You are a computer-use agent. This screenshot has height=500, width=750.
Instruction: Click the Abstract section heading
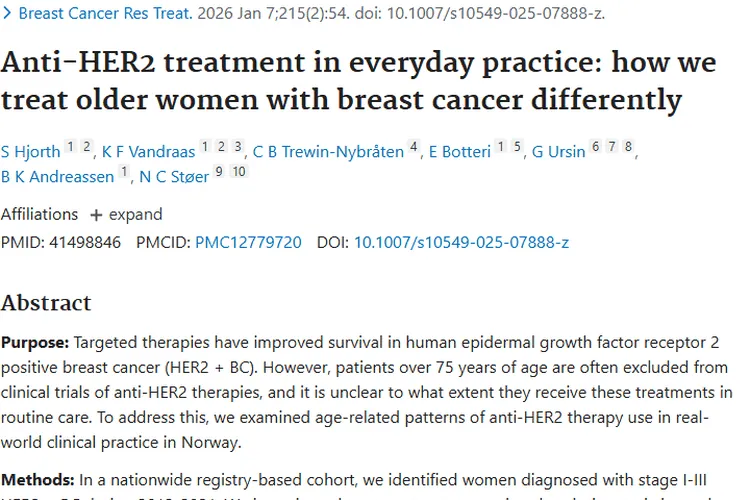[x=46, y=302]
